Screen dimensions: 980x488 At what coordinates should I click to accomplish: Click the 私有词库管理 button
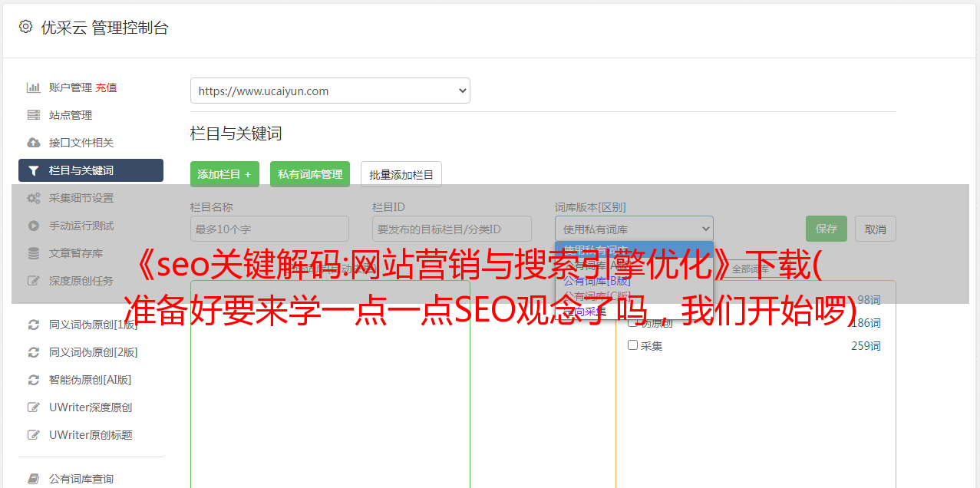coord(310,174)
